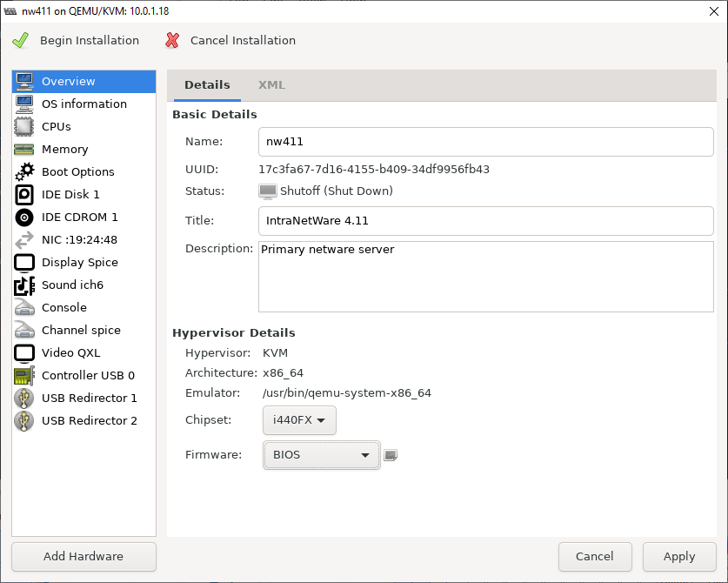Click the USB Redirector 2 icon
The image size is (728, 583).
[24, 421]
